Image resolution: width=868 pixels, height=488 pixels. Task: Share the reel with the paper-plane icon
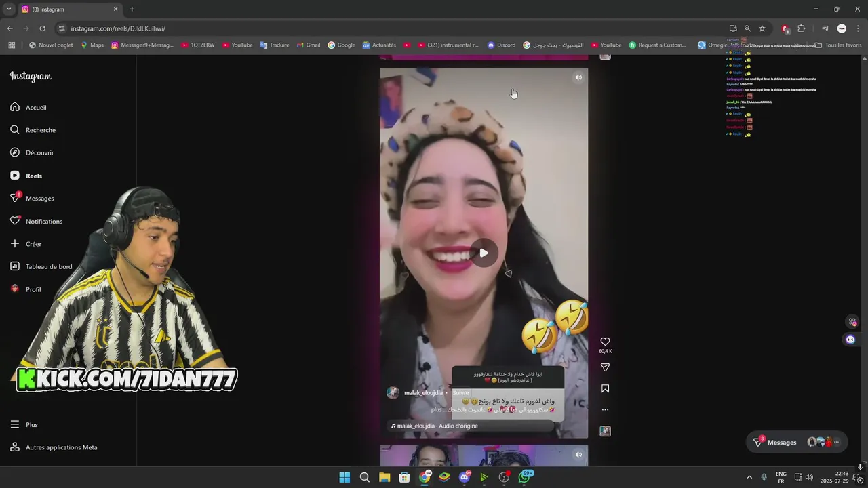[605, 367]
